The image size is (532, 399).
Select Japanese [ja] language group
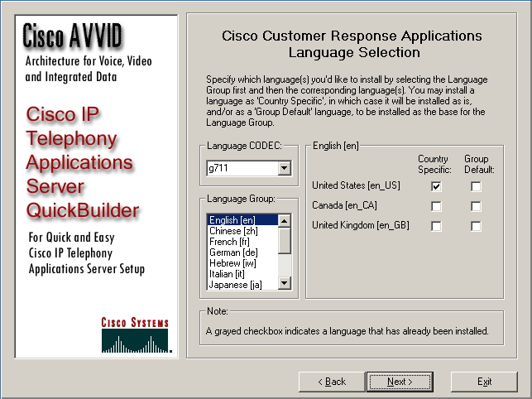242,285
